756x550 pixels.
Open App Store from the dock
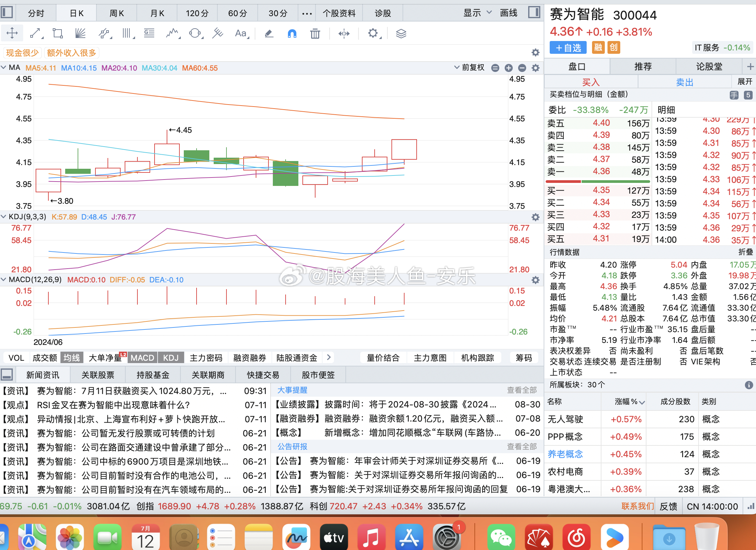point(409,537)
